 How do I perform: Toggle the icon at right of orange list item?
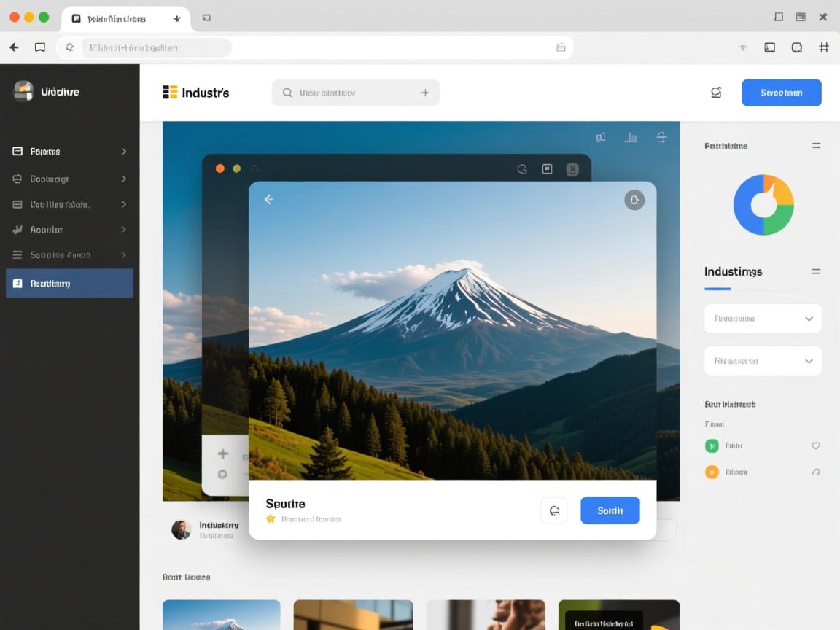point(815,472)
